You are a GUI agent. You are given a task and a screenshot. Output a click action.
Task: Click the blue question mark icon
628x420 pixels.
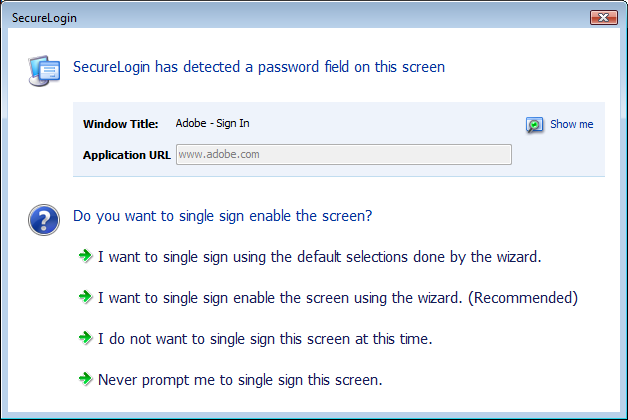pos(44,219)
